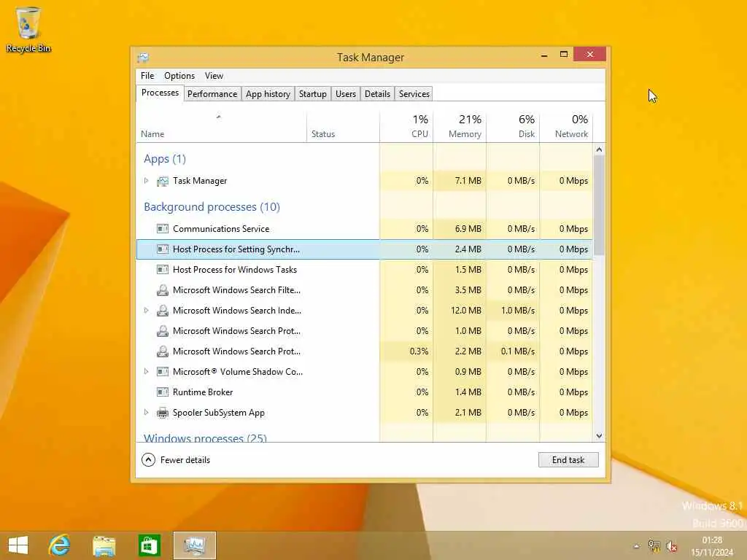The image size is (747, 560).
Task: Click the Communications Service process icon
Action: coord(163,228)
